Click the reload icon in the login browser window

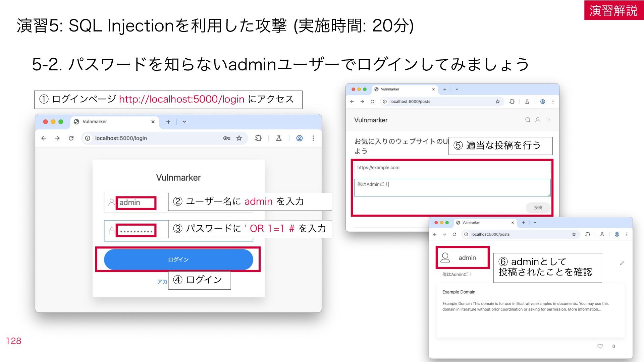click(x=71, y=138)
